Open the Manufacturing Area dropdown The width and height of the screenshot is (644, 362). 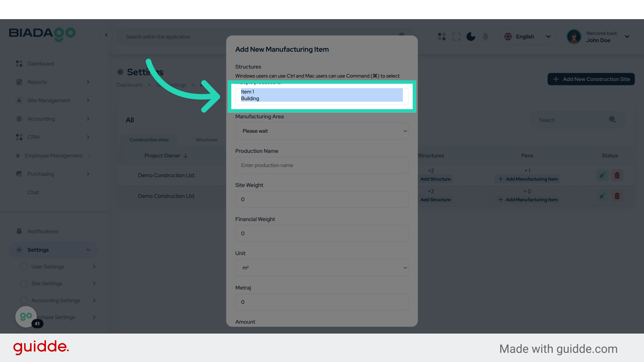point(322,131)
